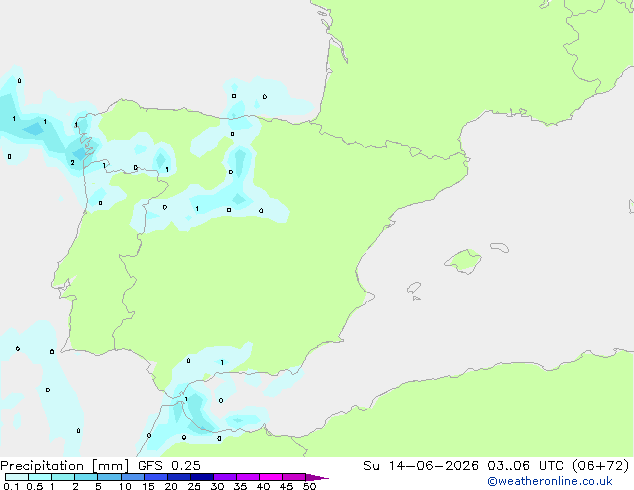Viewport: 634px width, 490px height.
Task: Pick the 40 to 45 mm magenta swatch
Action: pyautogui.click(x=271, y=477)
